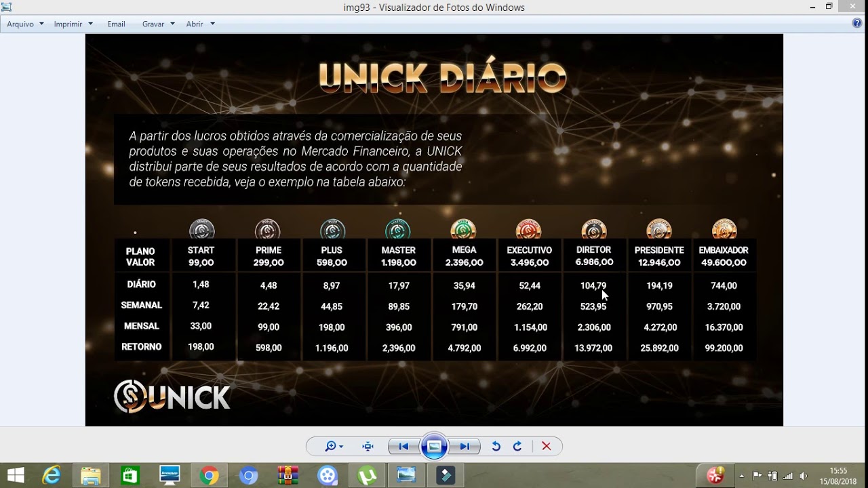Click the PRESIDENTE monthly value 4.272,00

tap(659, 327)
